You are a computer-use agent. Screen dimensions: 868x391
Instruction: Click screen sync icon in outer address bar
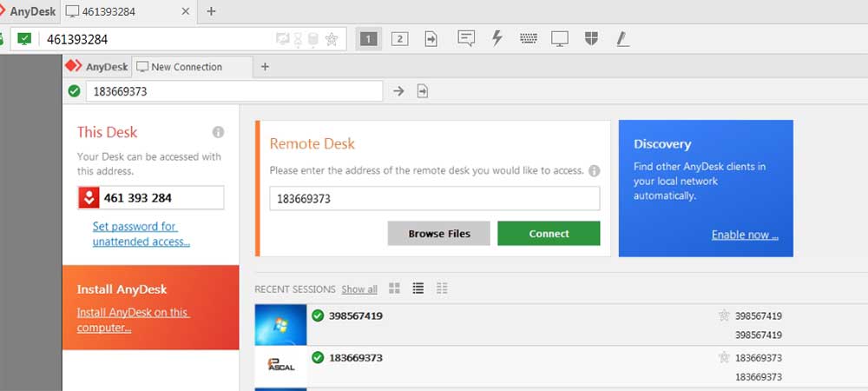tap(283, 39)
